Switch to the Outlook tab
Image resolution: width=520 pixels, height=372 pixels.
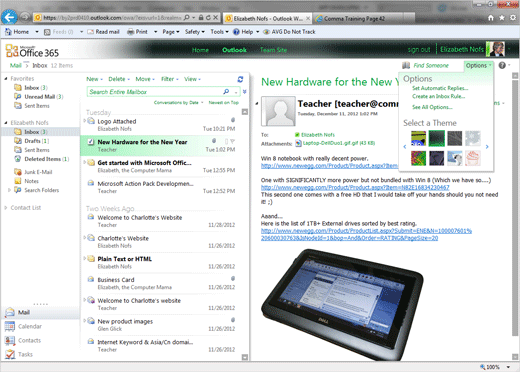coord(234,50)
